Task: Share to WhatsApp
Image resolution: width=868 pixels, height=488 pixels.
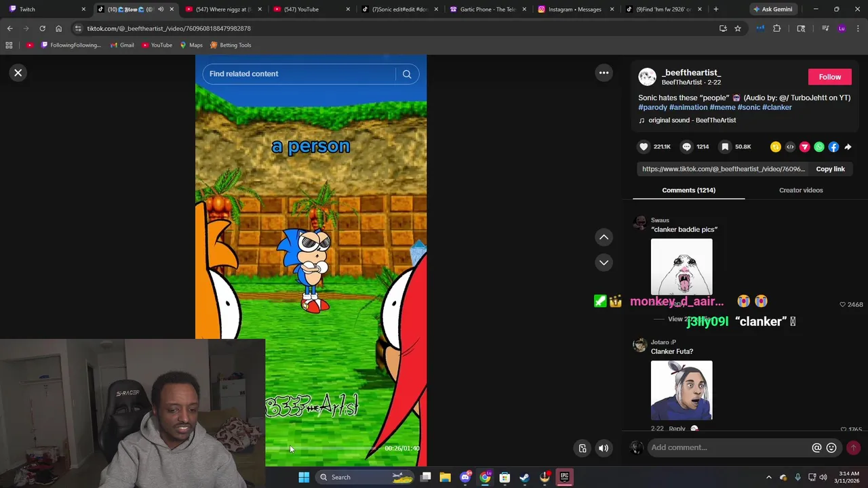Action: [819, 147]
